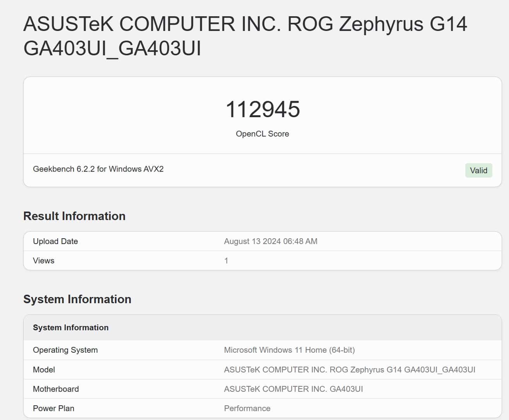
Task: Click the Geekbench 6.2.2 for Windows AVX2 text
Action: click(98, 169)
